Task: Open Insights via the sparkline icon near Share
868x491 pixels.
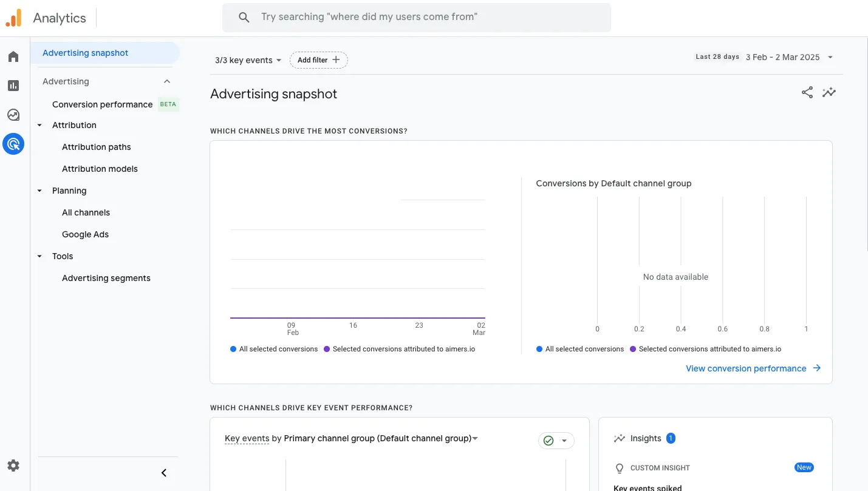Action: [829, 92]
